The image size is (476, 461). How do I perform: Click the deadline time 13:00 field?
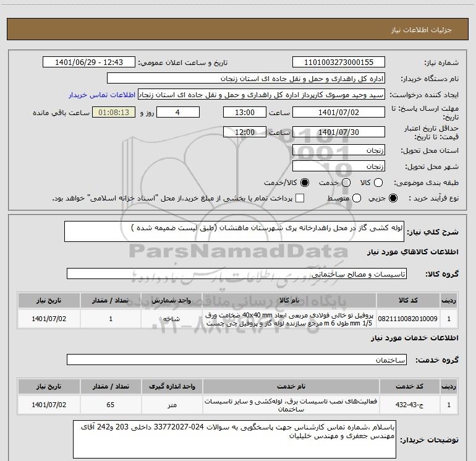pyautogui.click(x=245, y=112)
